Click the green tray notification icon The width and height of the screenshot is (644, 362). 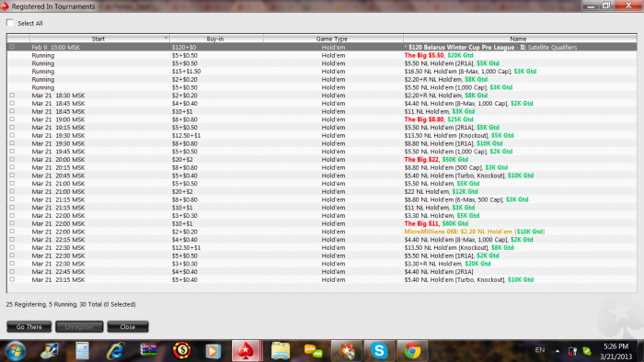(x=587, y=351)
